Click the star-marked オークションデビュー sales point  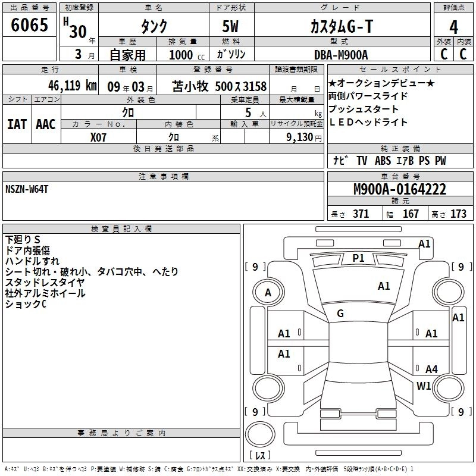click(x=381, y=83)
